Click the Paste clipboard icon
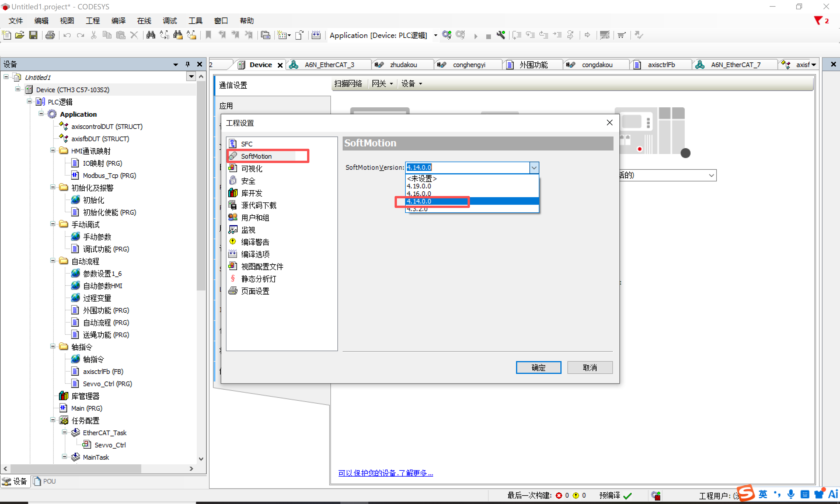The width and height of the screenshot is (840, 504). (x=121, y=35)
